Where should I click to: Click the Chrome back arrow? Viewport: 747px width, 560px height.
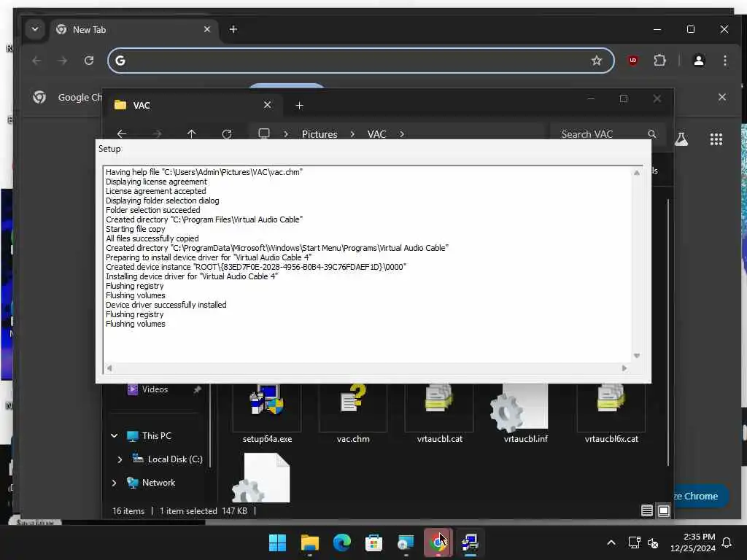coord(36,61)
